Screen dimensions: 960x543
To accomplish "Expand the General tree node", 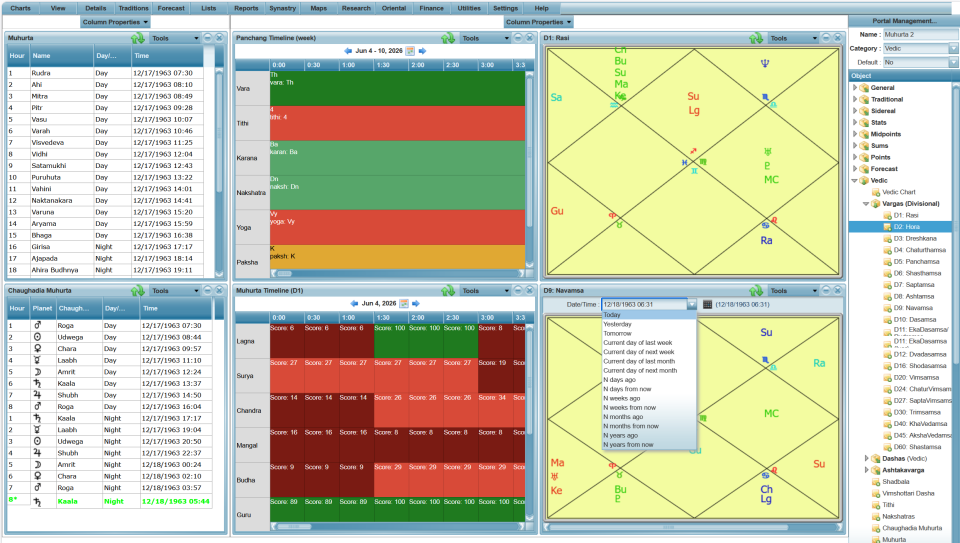I will pyautogui.click(x=855, y=88).
